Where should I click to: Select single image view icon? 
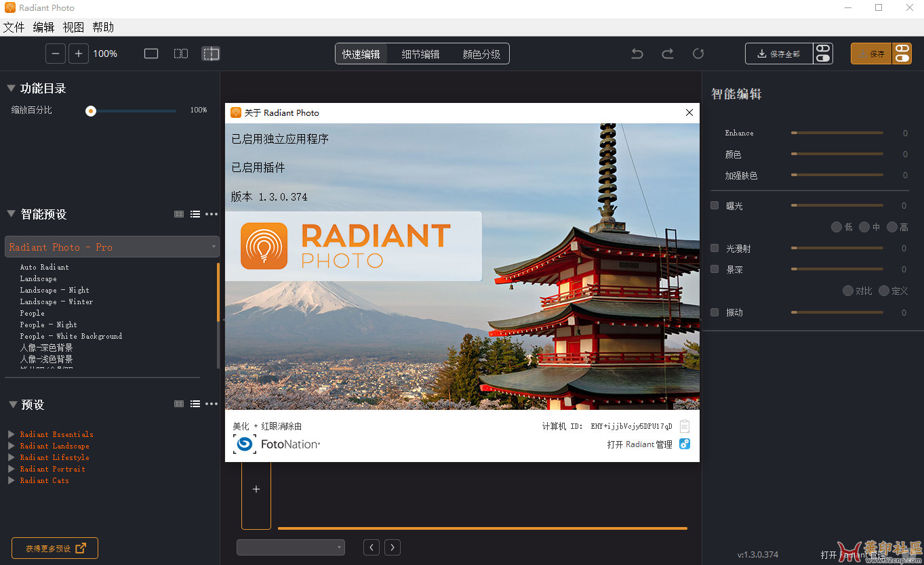pos(151,54)
